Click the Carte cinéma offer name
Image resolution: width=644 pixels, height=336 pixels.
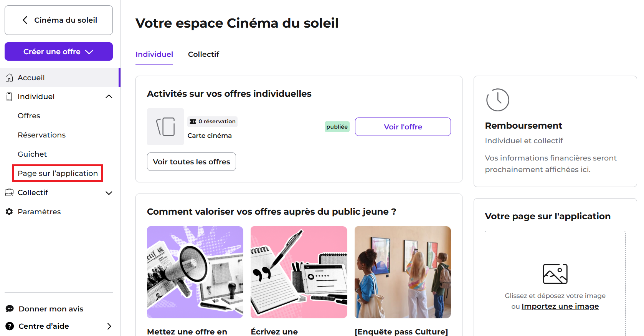pyautogui.click(x=210, y=136)
